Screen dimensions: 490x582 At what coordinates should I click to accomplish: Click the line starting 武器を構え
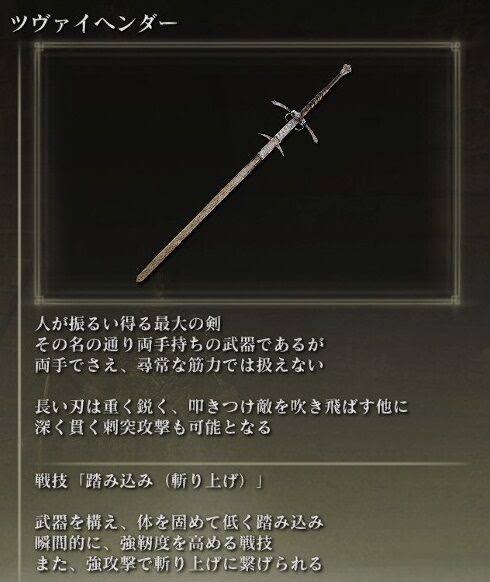(x=180, y=523)
